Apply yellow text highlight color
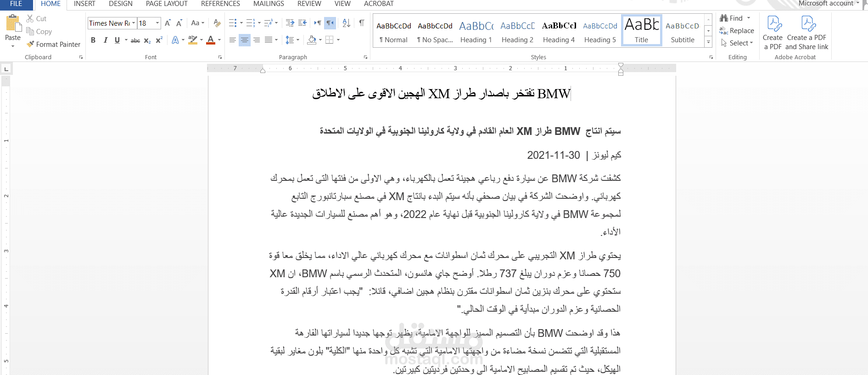The width and height of the screenshot is (868, 375). pos(193,40)
